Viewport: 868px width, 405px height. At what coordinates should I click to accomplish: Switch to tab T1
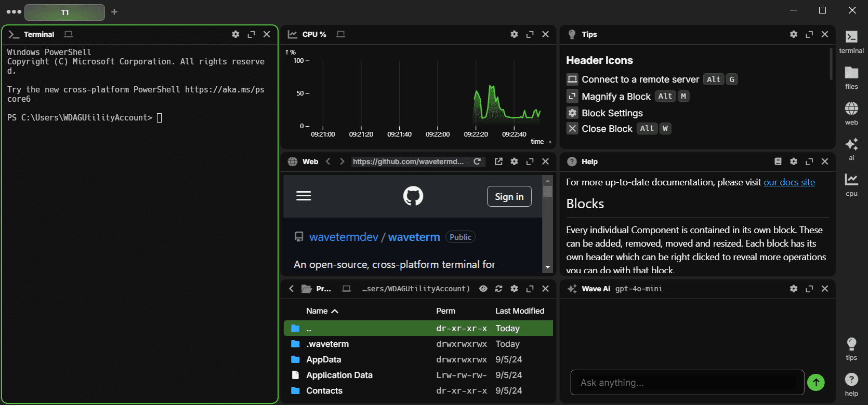(65, 12)
